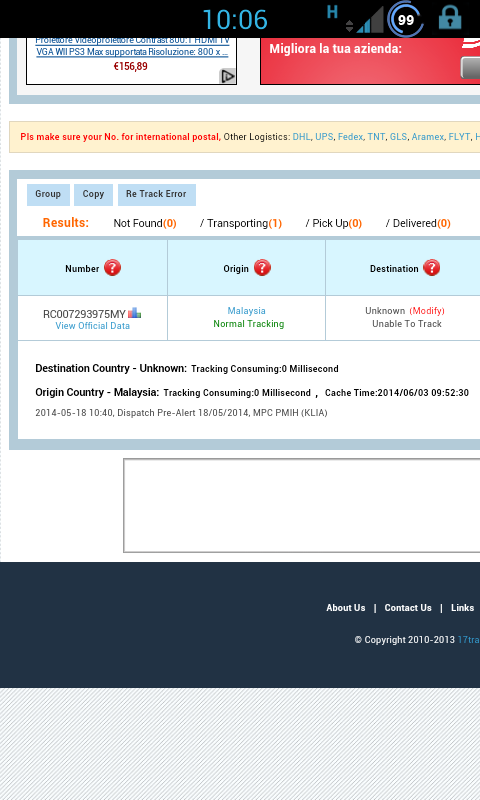Open About Us in the footer
Image resolution: width=480 pixels, height=800 pixels.
(x=345, y=608)
